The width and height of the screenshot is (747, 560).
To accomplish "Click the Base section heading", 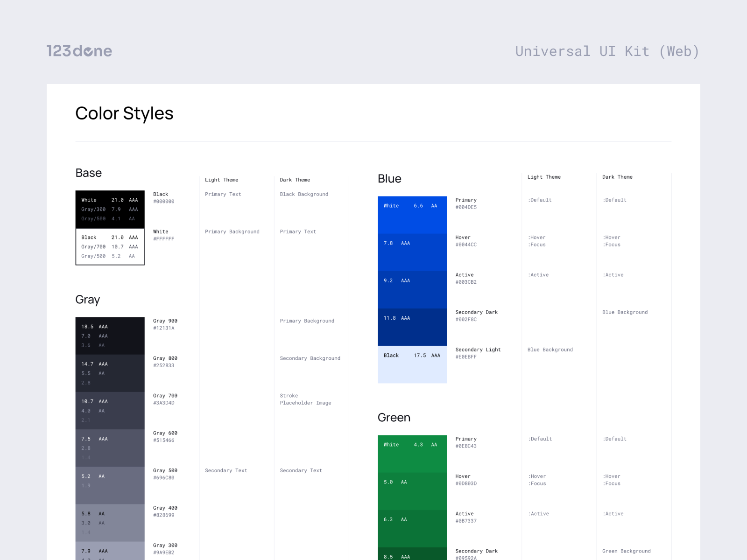I will [x=89, y=173].
